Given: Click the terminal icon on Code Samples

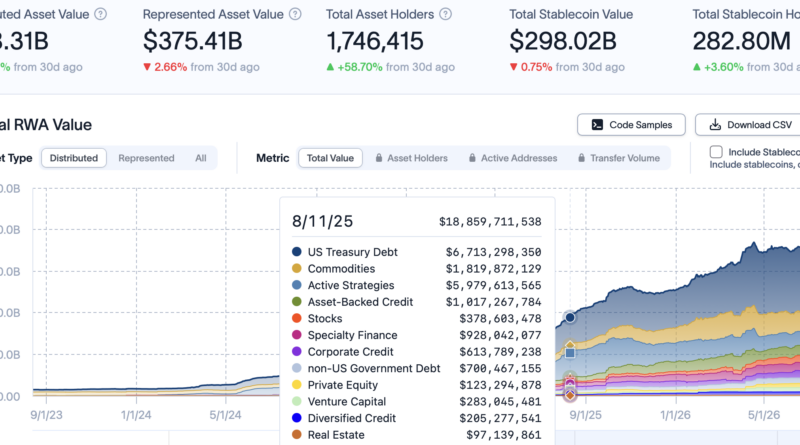Looking at the screenshot, I should [x=597, y=125].
